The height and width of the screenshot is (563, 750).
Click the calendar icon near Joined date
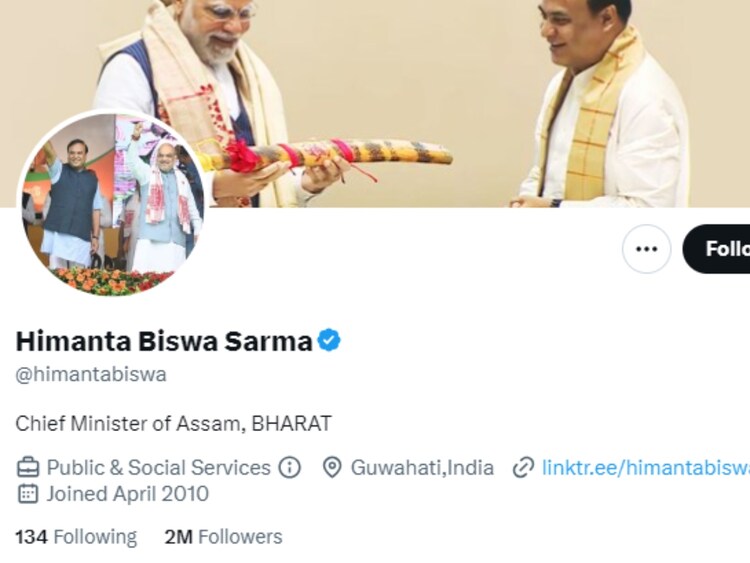28,494
